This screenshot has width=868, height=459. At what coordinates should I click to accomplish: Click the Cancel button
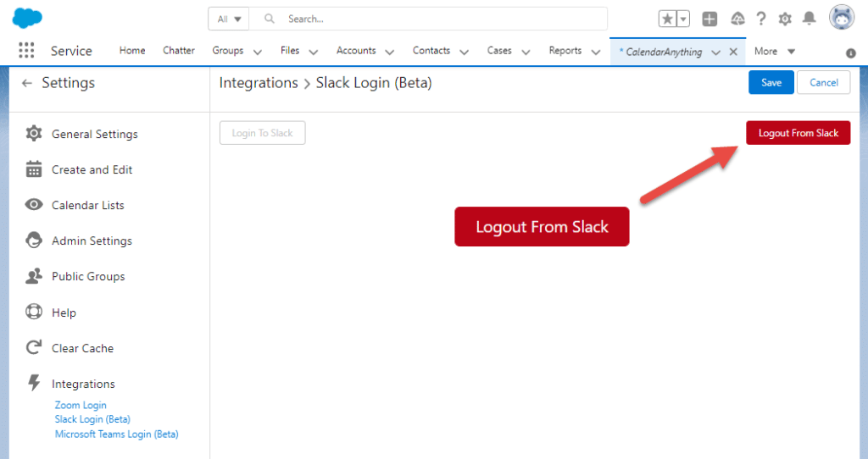tap(824, 82)
